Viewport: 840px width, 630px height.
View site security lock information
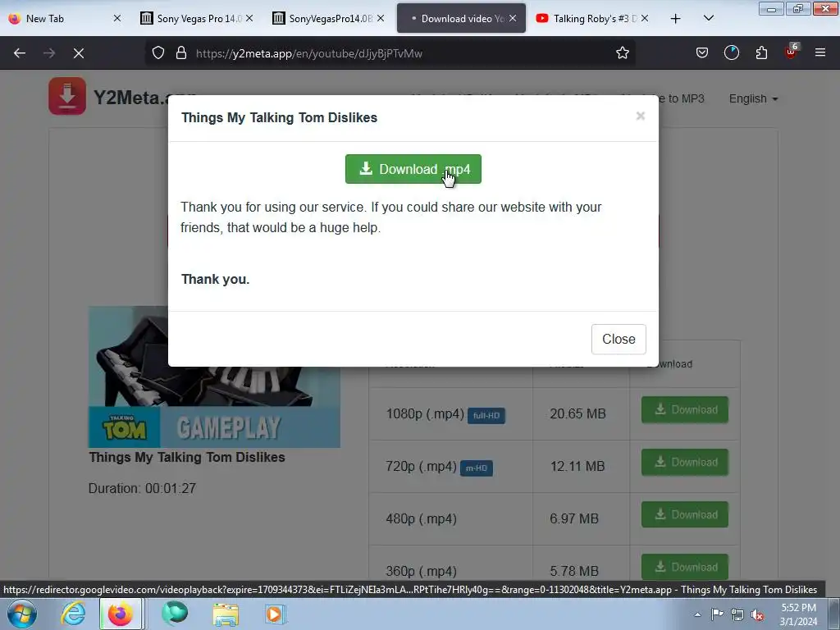click(x=181, y=53)
